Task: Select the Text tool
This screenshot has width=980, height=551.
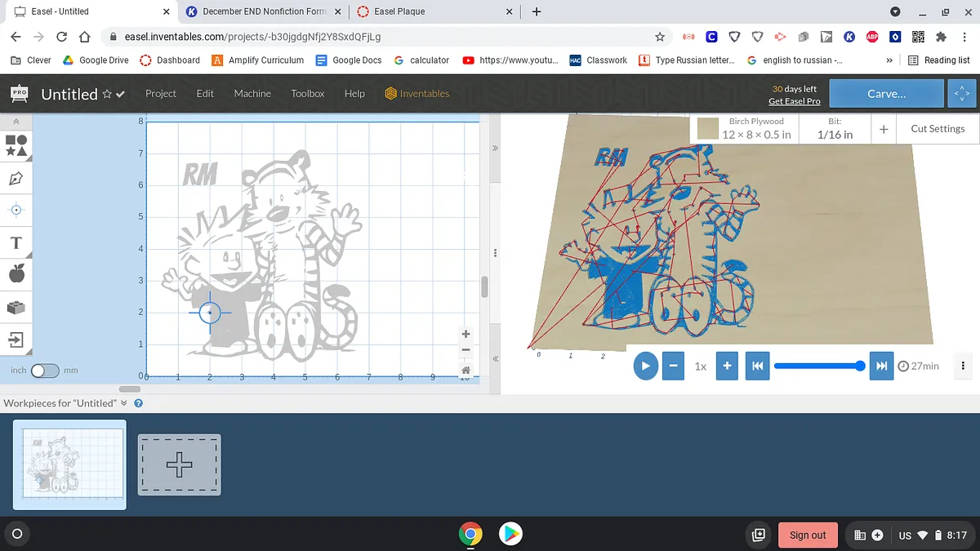Action: pyautogui.click(x=16, y=243)
